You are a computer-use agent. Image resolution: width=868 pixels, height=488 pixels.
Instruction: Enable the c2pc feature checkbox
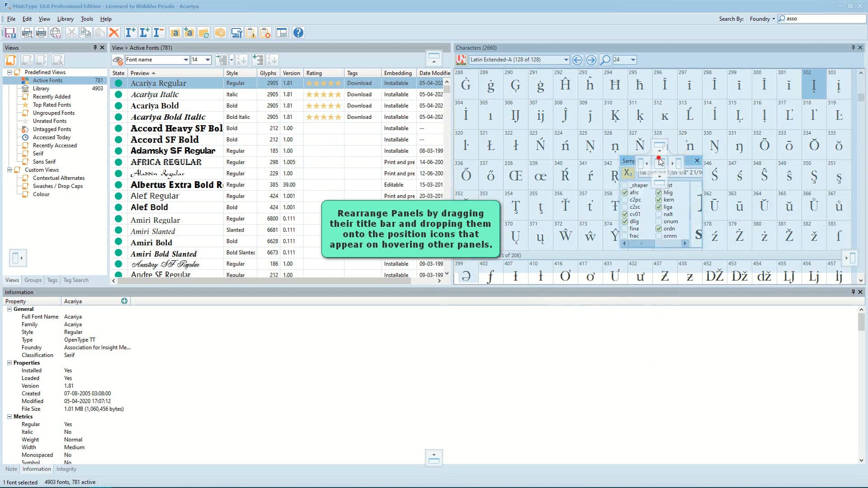tap(625, 200)
